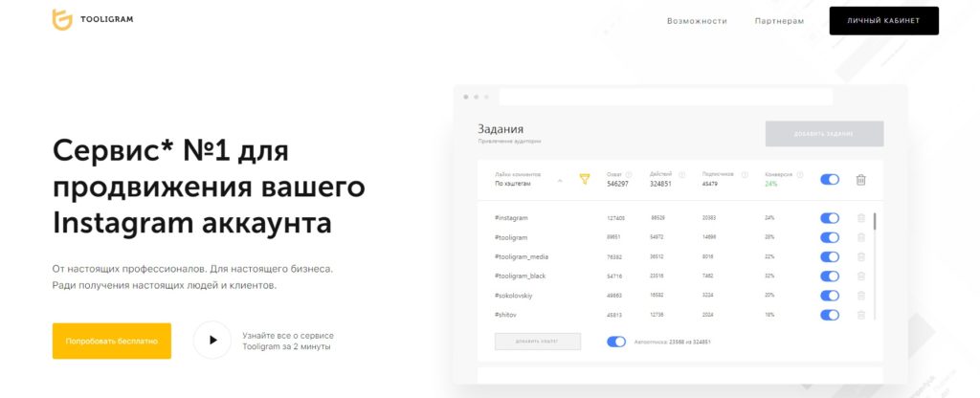Toggle the Автоотписка switch

pyautogui.click(x=616, y=342)
